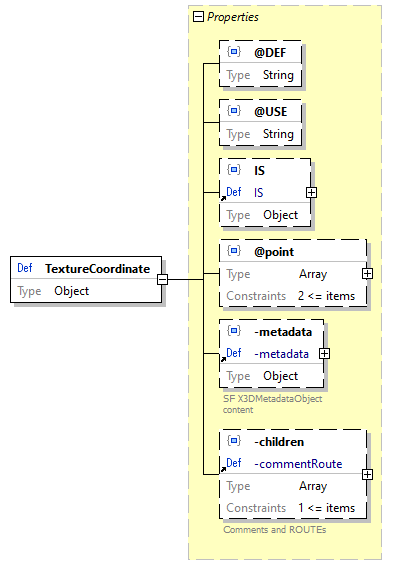Click the Object type of -metadata

tap(281, 376)
